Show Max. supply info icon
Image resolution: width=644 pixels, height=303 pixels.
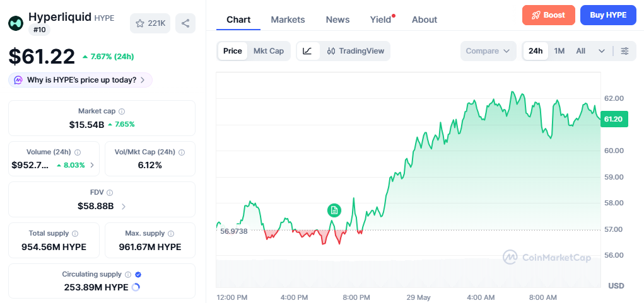click(171, 233)
